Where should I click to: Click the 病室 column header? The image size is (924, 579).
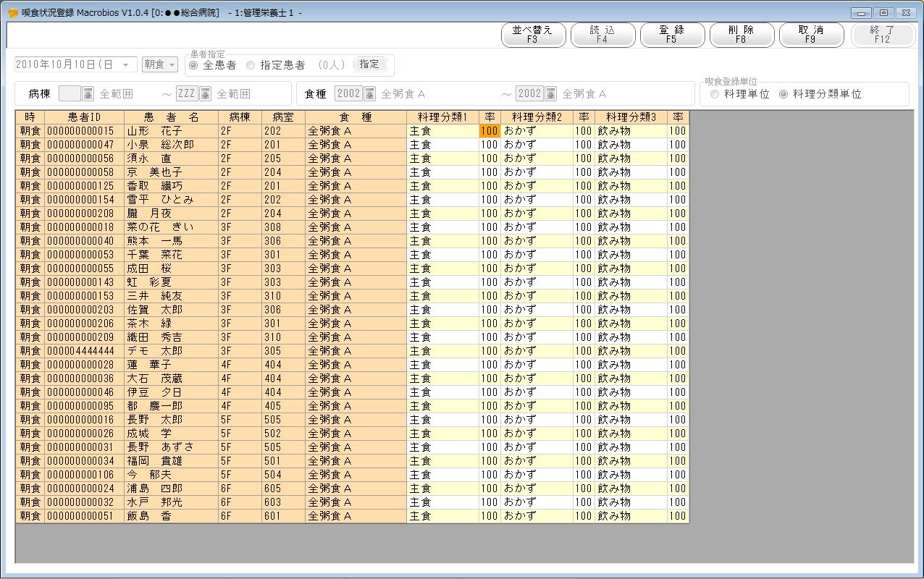(283, 117)
